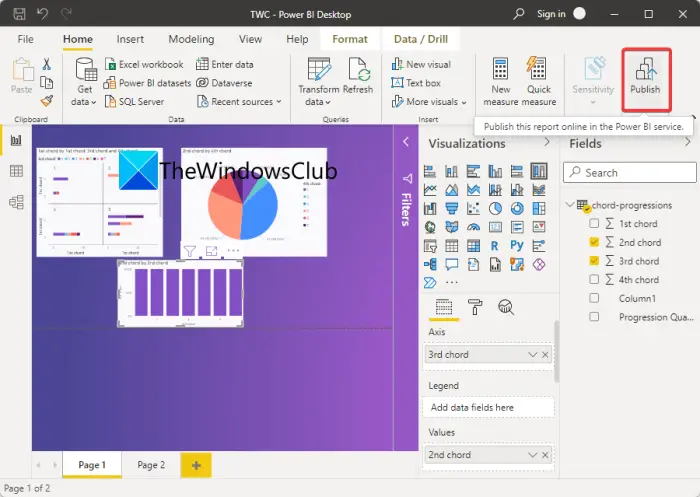Switch to Model view in left sidebar

tap(16, 202)
